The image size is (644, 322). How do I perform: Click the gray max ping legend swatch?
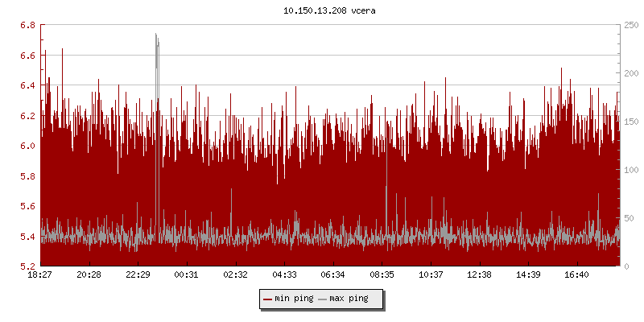(x=323, y=299)
